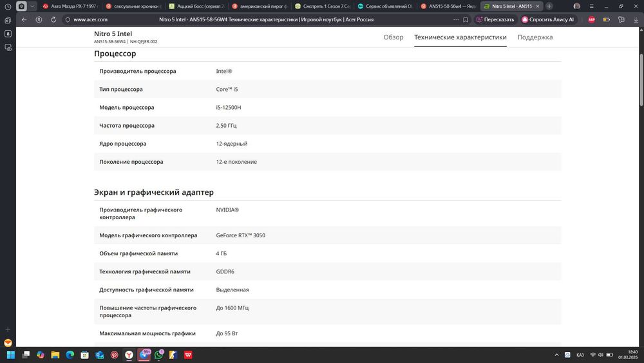
Task: Open the user profile avatar
Action: [576, 6]
